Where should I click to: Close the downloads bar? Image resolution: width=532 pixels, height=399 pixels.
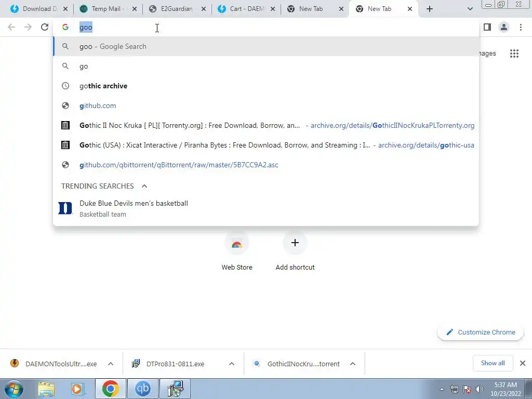[x=523, y=363]
